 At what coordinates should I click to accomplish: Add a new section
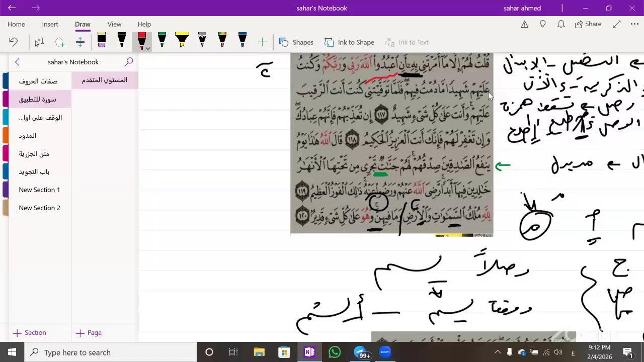click(x=30, y=332)
